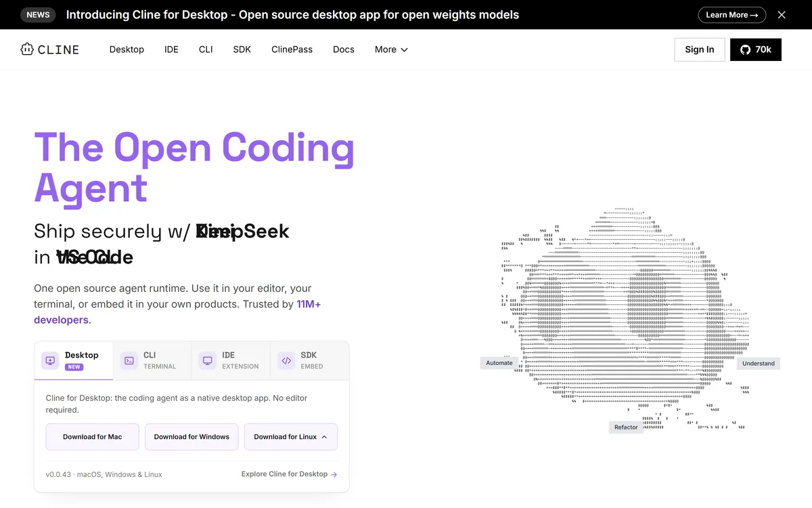Click the Cline robot logo icon
The width and height of the screenshot is (812, 508).
click(x=27, y=49)
